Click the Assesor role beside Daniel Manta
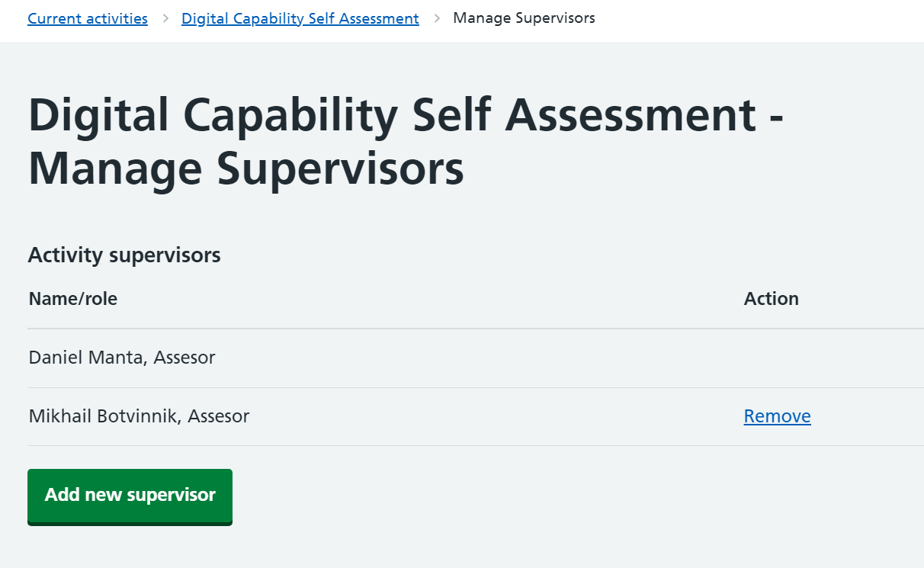This screenshot has height=568, width=924. pyautogui.click(x=184, y=357)
